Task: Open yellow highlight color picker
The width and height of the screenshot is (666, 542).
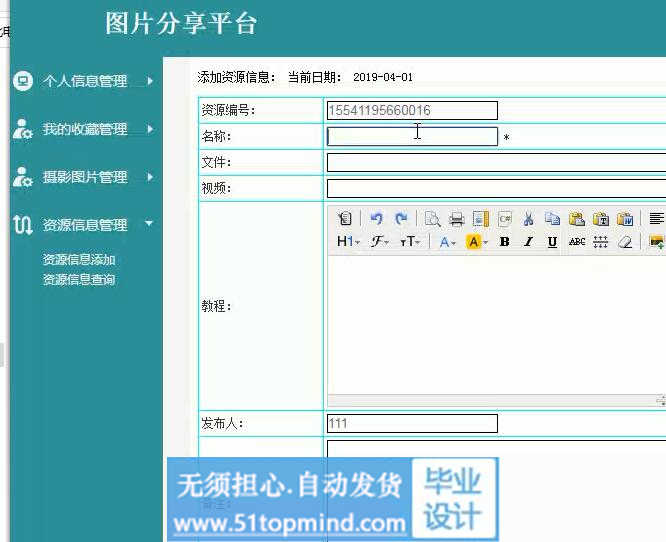Action: (x=477, y=242)
